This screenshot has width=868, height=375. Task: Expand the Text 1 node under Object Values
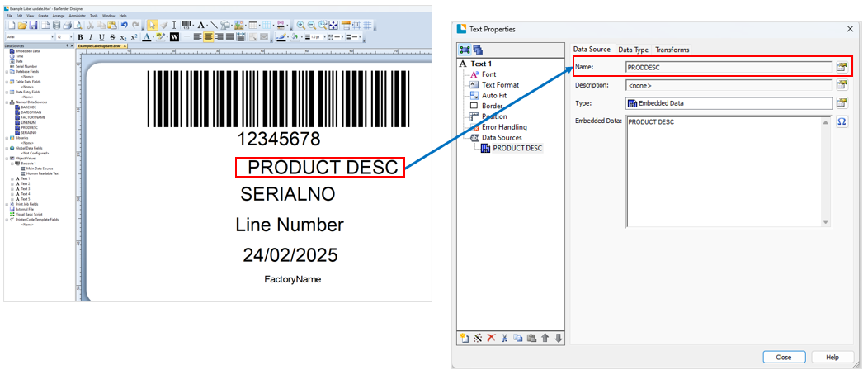12,178
